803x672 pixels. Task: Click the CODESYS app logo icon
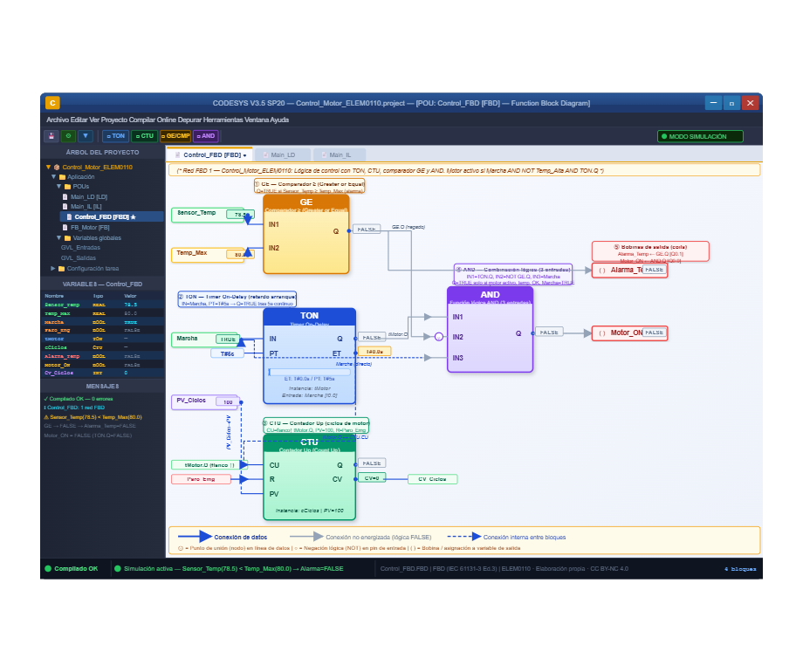tap(52, 103)
